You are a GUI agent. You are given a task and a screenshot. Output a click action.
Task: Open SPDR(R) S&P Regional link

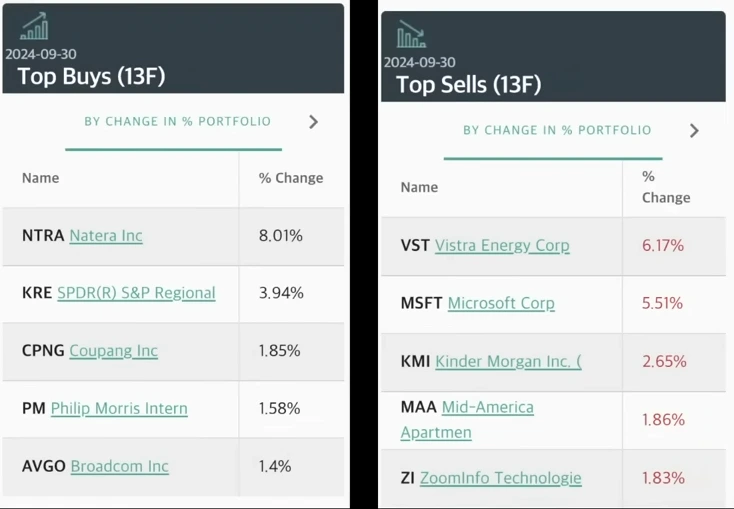tap(136, 293)
